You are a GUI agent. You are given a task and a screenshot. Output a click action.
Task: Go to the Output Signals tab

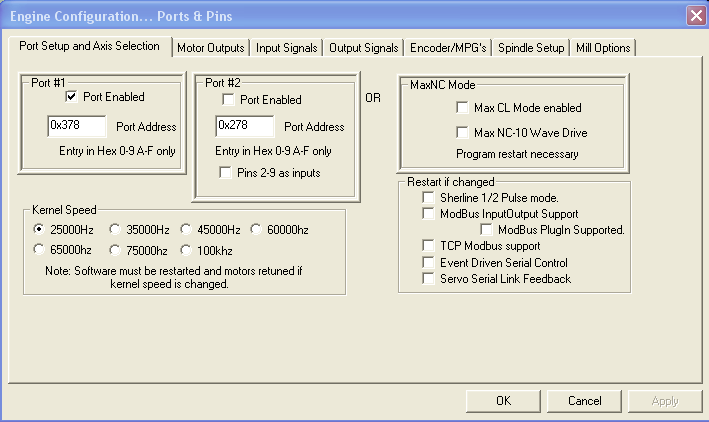[364, 48]
